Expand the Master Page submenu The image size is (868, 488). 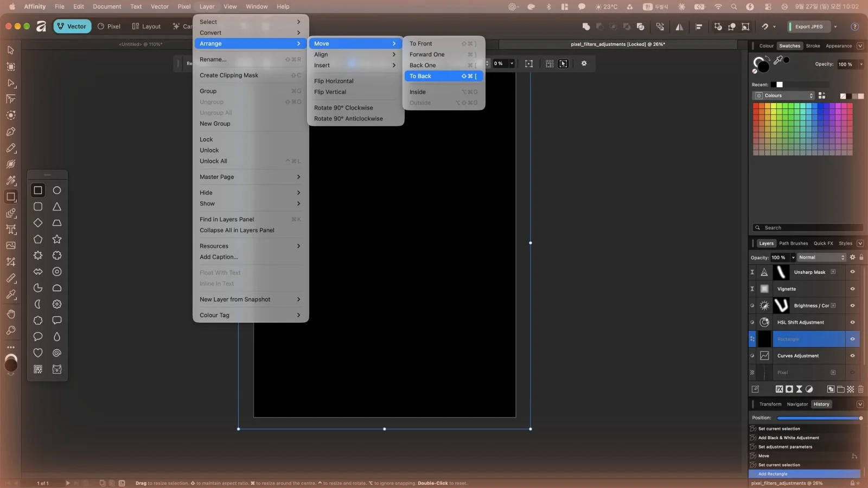click(251, 177)
